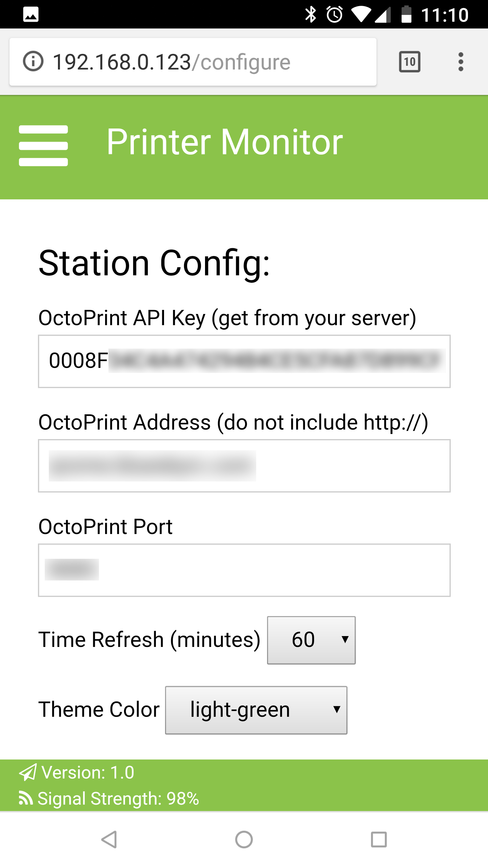Viewport: 488px width, 868px height.
Task: Tap the alarm clock status icon
Action: [334, 15]
